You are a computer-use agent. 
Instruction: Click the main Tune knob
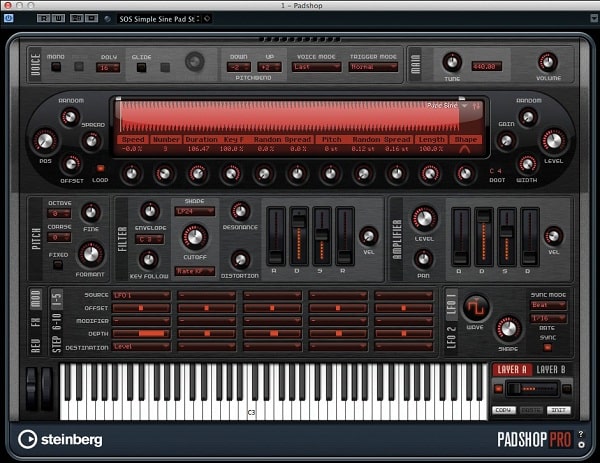click(x=452, y=62)
